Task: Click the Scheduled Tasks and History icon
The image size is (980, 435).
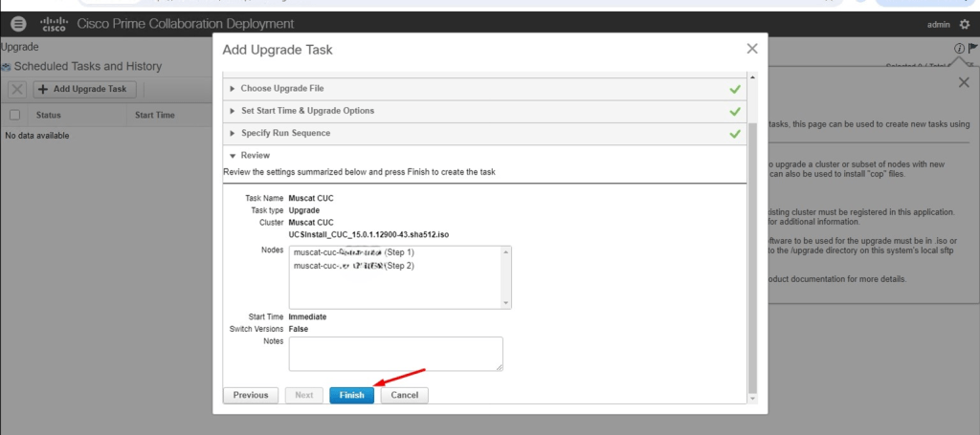Action: point(6,67)
